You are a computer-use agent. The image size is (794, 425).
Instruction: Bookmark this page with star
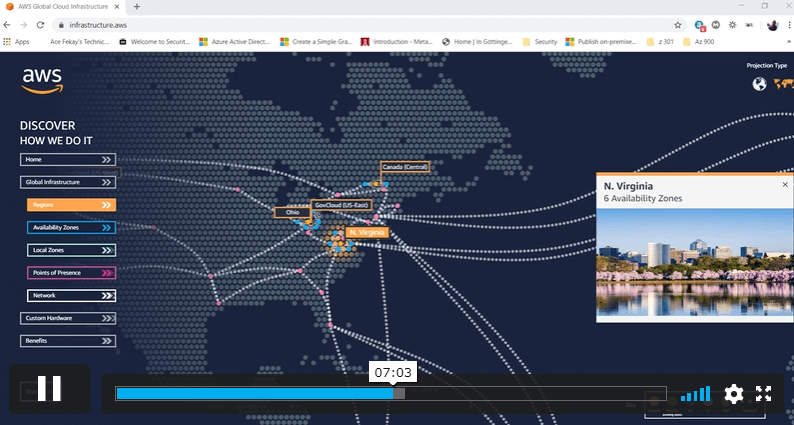pyautogui.click(x=678, y=25)
